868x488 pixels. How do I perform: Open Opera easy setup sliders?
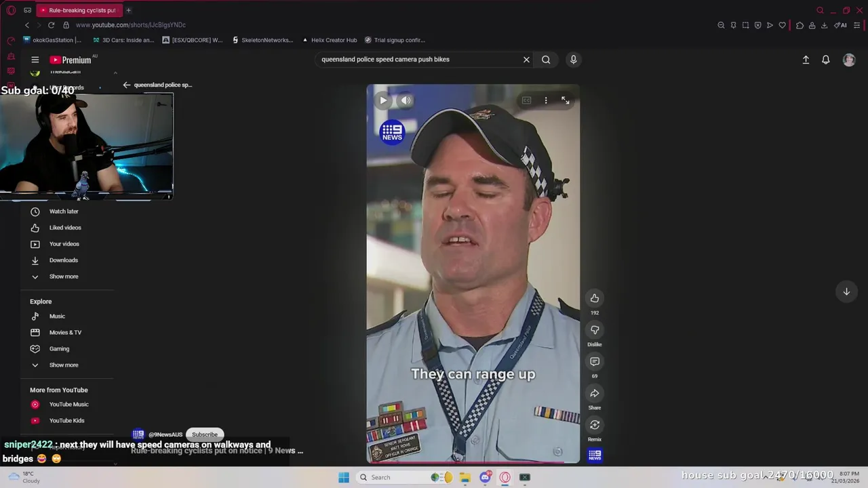857,25
